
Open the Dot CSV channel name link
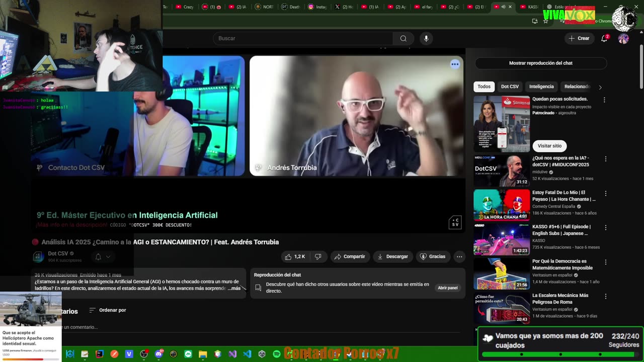[x=58, y=253]
